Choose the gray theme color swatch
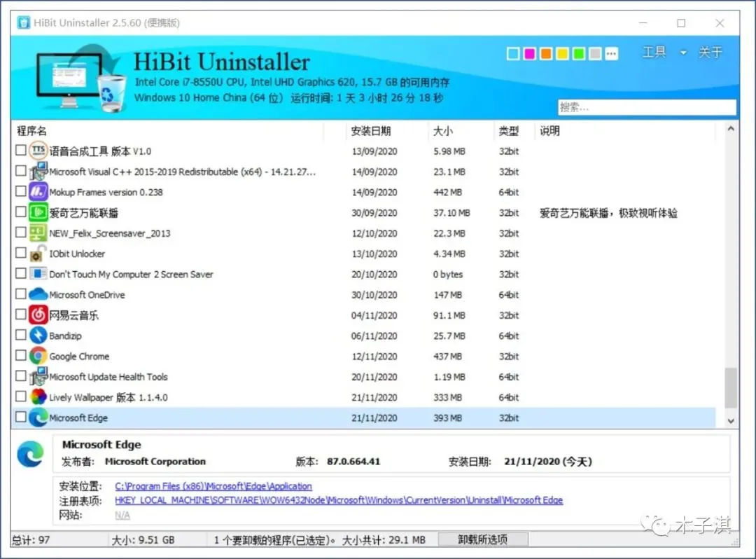Screen dimensions: 756x559 (x=595, y=53)
